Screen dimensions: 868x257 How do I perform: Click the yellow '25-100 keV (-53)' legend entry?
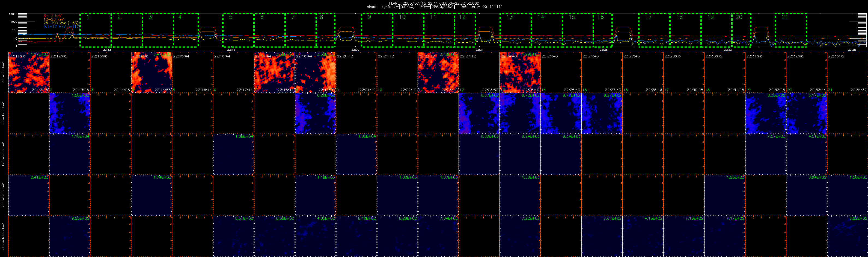pyautogui.click(x=61, y=23)
